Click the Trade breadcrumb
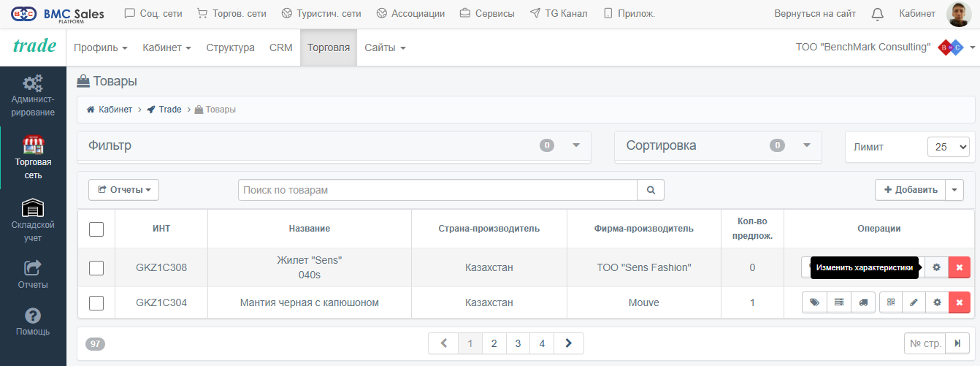Viewport: 980px width, 366px height. tap(164, 110)
